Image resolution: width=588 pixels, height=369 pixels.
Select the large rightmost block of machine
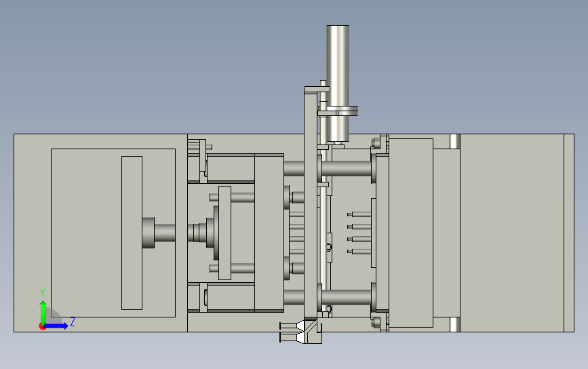512,233
